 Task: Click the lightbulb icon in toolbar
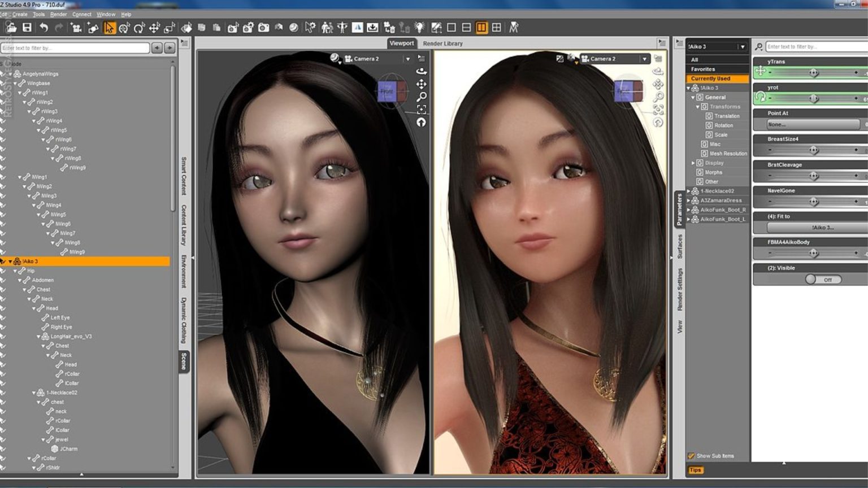(x=419, y=28)
